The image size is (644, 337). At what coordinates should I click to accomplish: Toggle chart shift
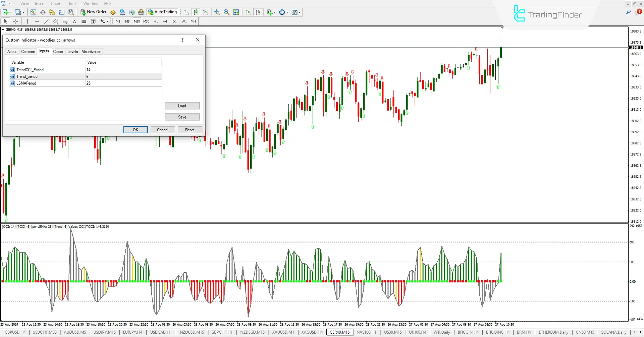(x=258, y=12)
